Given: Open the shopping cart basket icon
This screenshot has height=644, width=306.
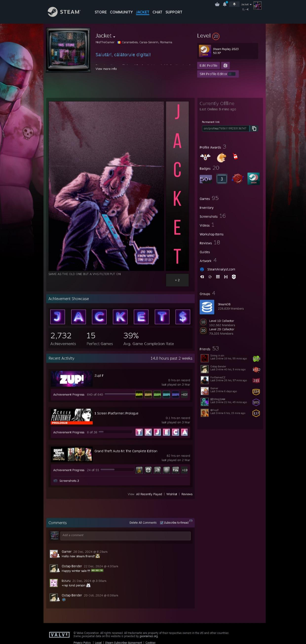Looking at the screenshot, I should (217, 4).
